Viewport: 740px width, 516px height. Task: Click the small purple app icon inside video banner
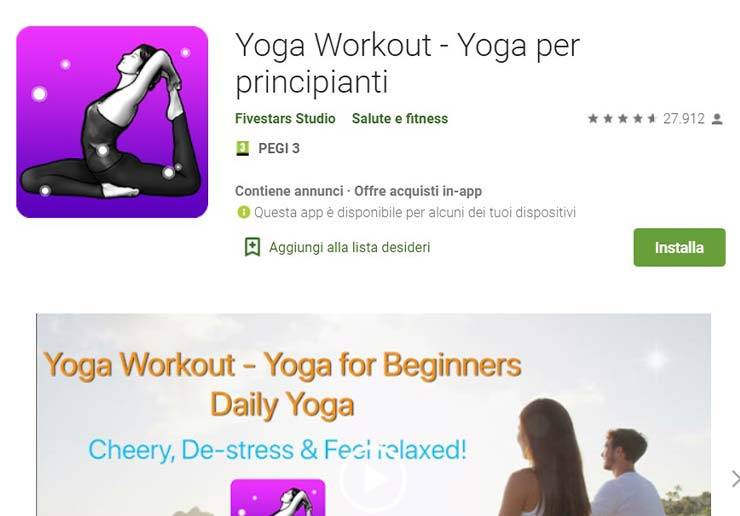click(278, 498)
